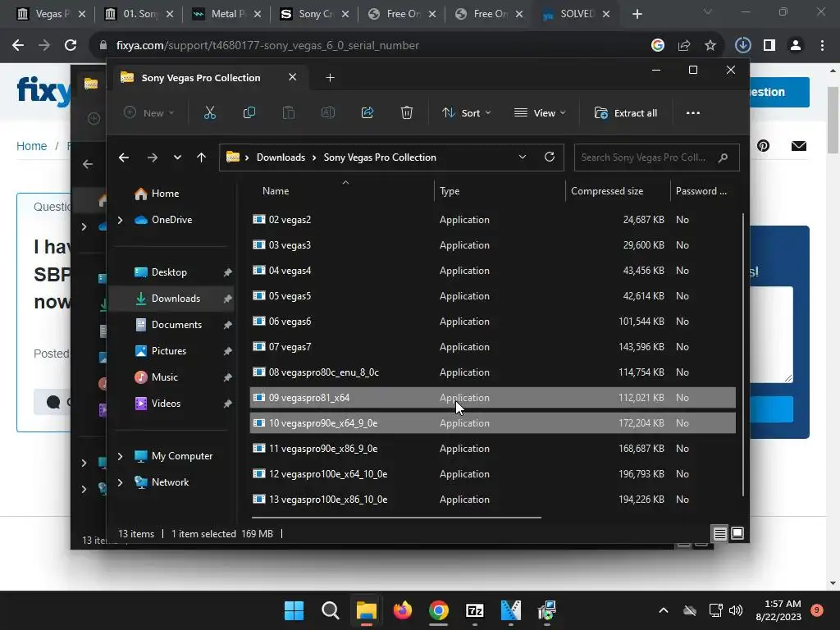Refresh the Sony Vegas Pro Collection folder
Image resolution: width=840 pixels, height=630 pixels.
tap(549, 157)
